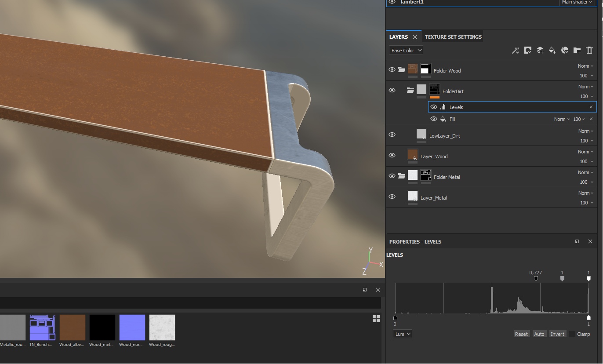603x364 pixels.
Task: Undock the shelf panel via its float icon
Action: (365, 290)
